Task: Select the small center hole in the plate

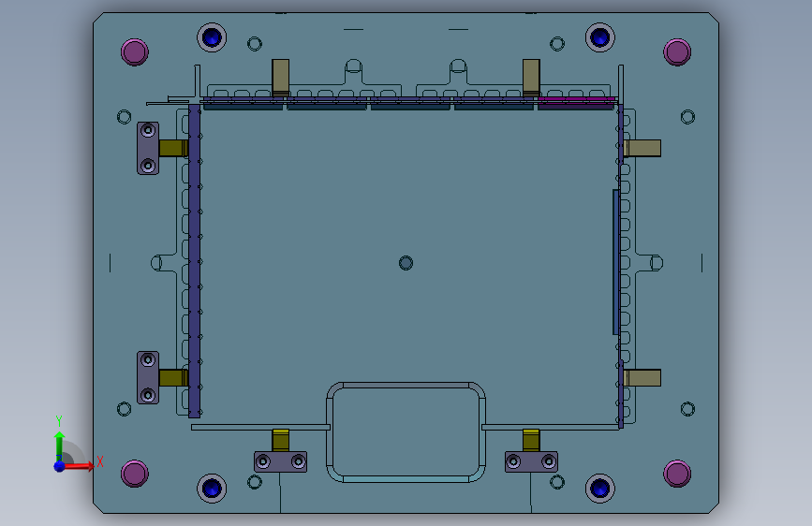Action: tap(406, 263)
